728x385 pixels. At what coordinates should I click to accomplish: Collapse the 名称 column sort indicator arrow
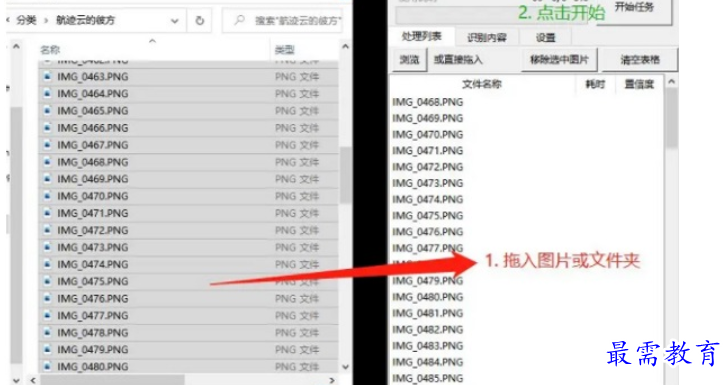(152, 41)
